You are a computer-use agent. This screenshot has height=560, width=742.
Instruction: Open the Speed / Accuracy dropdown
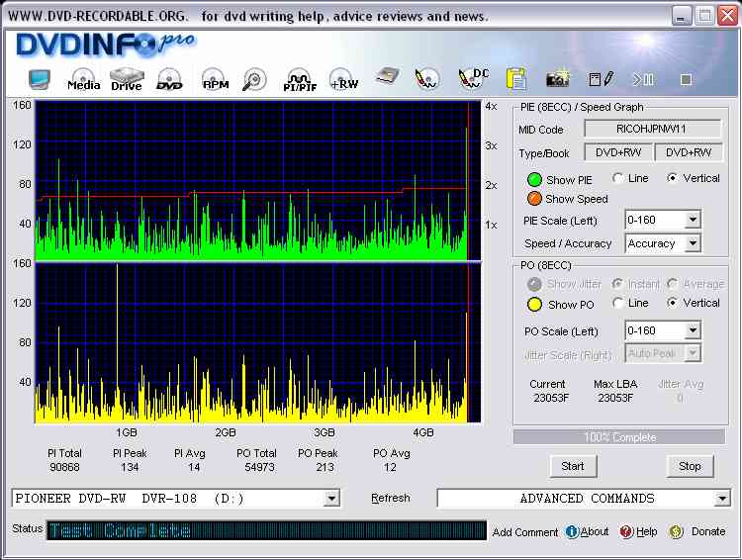pyautogui.click(x=693, y=243)
